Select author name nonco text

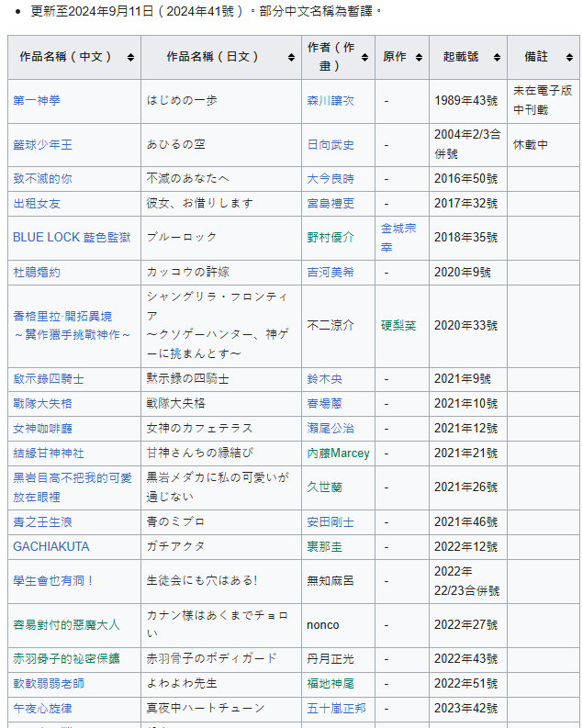coord(323,625)
